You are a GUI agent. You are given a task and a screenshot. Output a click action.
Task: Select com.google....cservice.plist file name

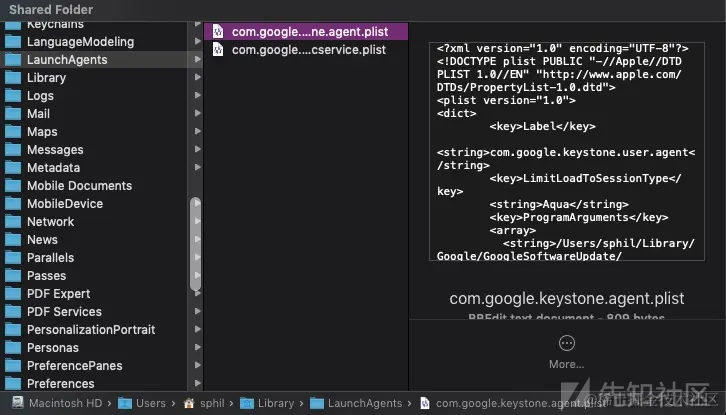pyautogui.click(x=309, y=50)
